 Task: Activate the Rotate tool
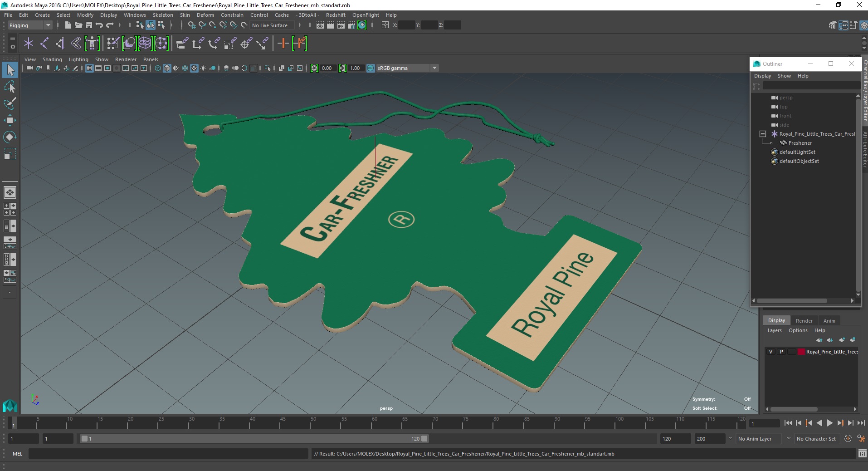[x=10, y=137]
